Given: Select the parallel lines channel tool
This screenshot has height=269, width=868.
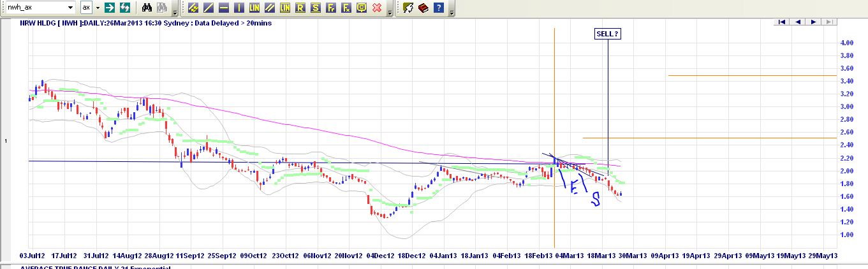Looking at the screenshot, I should (269, 8).
